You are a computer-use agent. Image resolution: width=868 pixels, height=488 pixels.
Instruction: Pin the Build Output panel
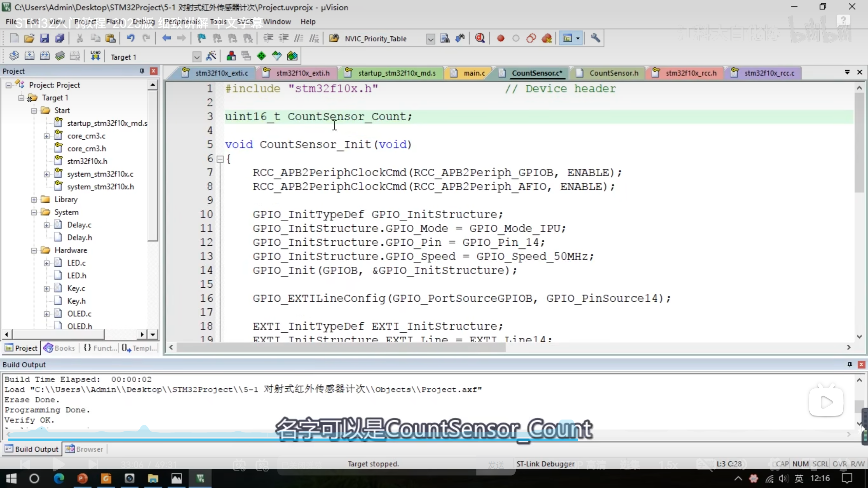(x=850, y=365)
